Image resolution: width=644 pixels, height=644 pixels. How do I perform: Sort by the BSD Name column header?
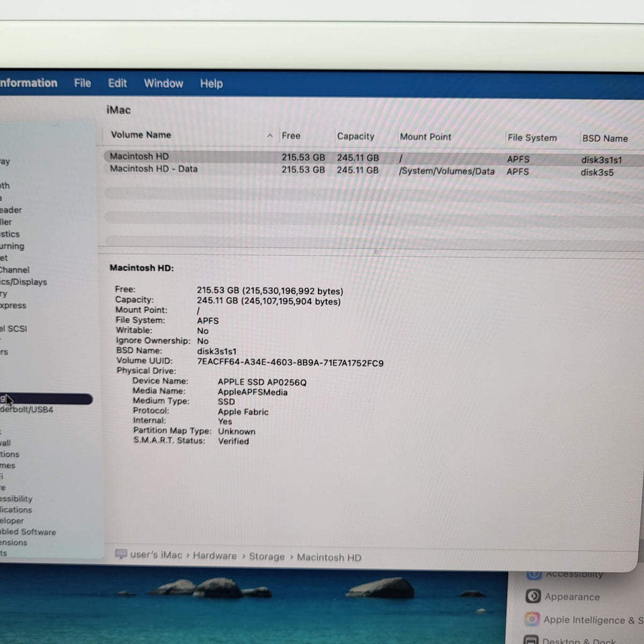pyautogui.click(x=605, y=138)
